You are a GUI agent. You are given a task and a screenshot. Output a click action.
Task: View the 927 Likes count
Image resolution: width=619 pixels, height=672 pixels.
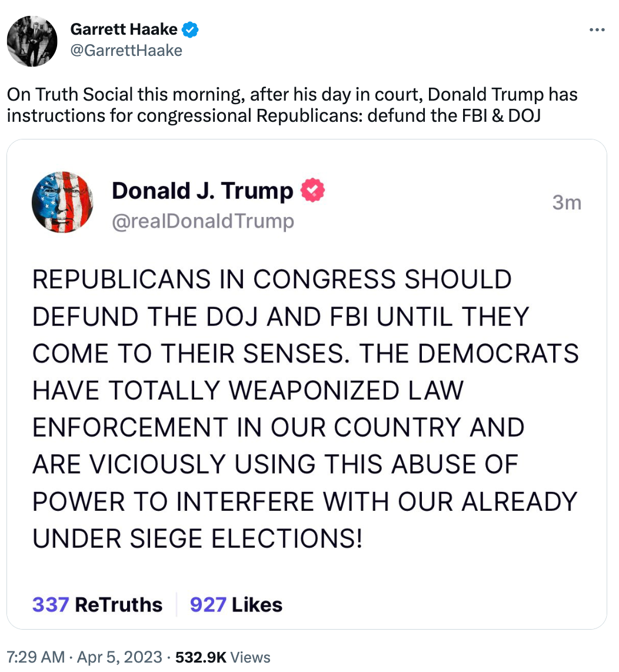236,604
